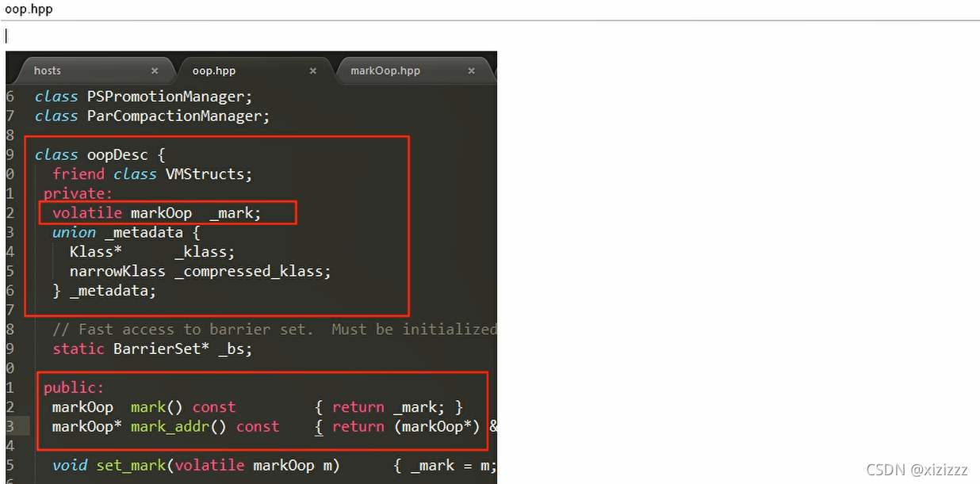Click the narrowKlass _compressed_klass line

(200, 271)
